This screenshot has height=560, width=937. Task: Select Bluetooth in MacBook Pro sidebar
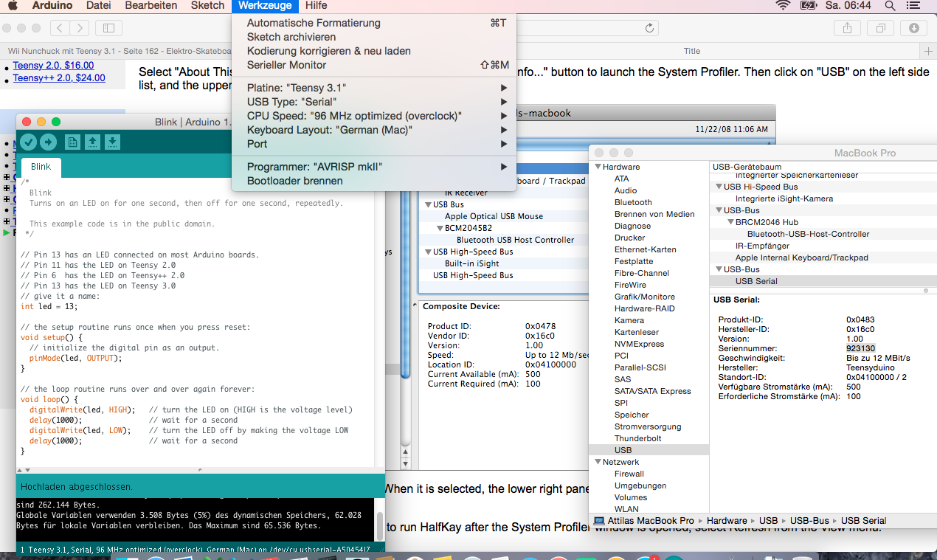633,202
